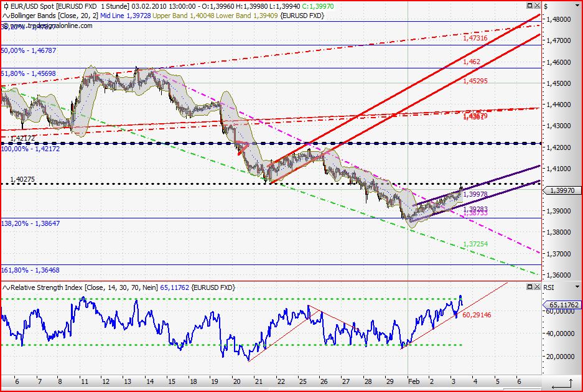The height and width of the screenshot is (392, 583).
Task: Click the RSI label on the indicator axis
Action: [549, 287]
